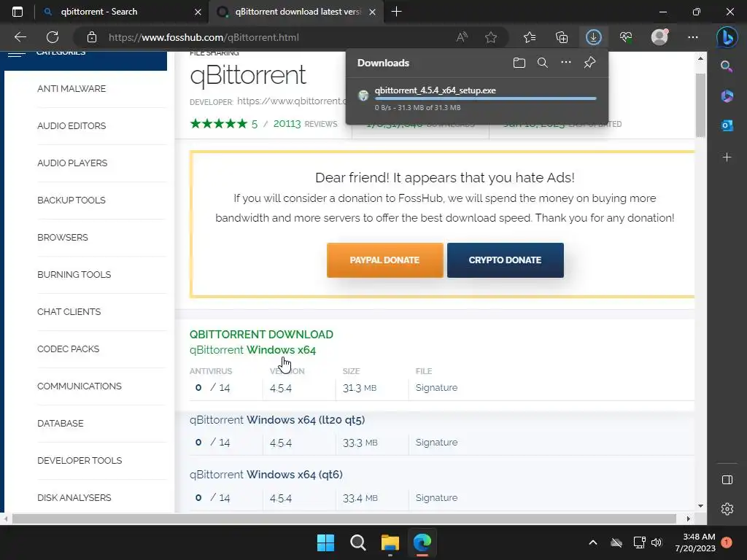Open Outlook sidebar icon

[727, 125]
